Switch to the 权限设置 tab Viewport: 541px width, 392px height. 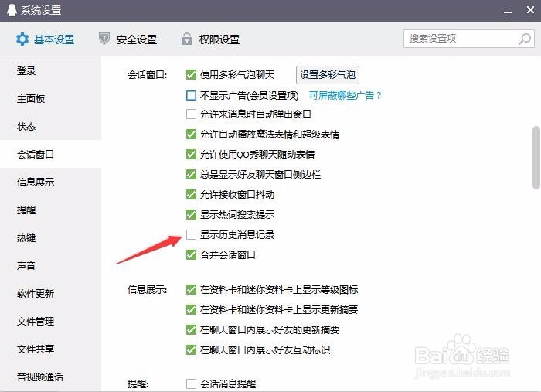click(210, 39)
